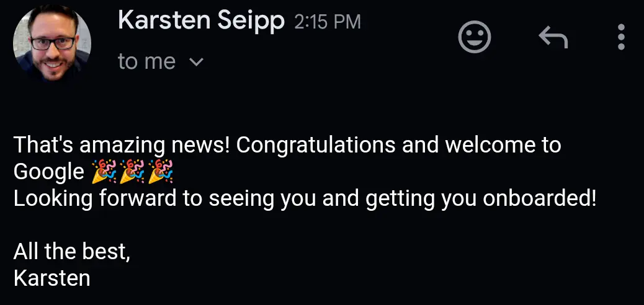Click the "Karsten" signature at bottom
The image size is (644, 305).
[x=51, y=278]
